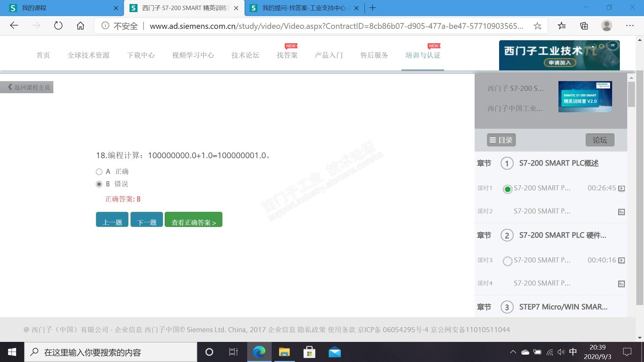Show hidden system tray icons chevron

click(513, 352)
